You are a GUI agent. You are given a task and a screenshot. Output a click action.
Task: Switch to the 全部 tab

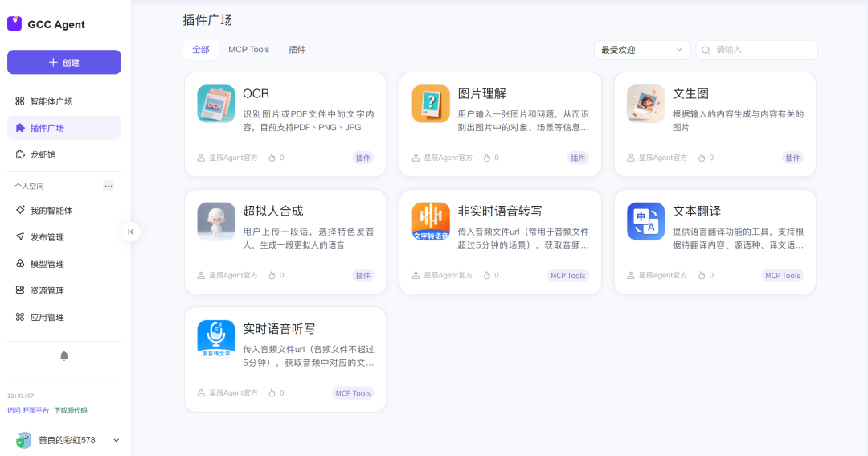coord(200,50)
